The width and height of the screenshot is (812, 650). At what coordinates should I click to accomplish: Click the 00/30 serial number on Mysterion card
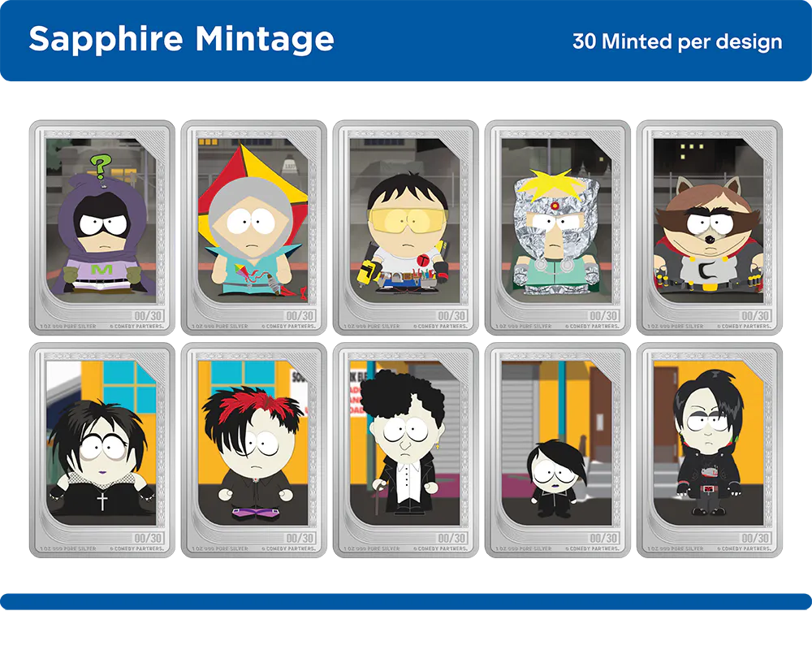pos(148,316)
